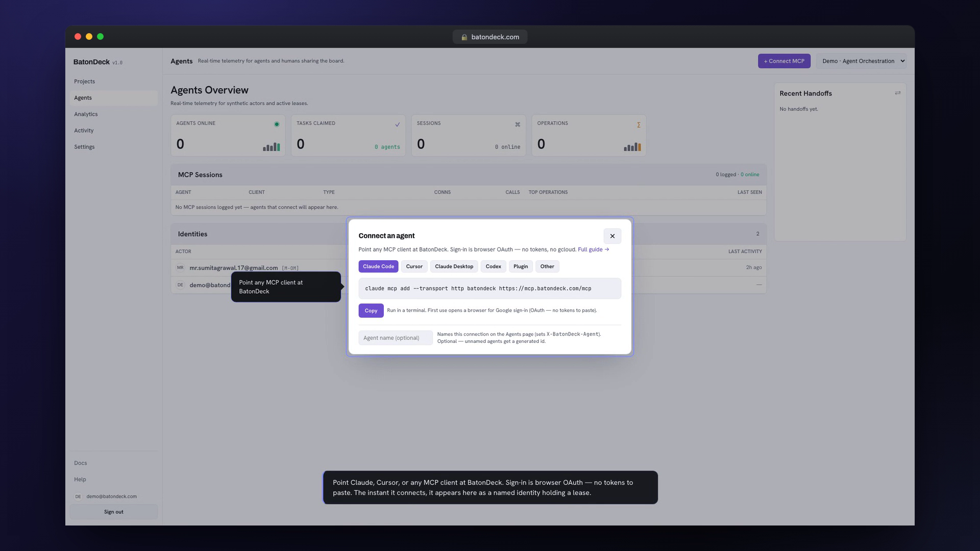
Task: Click the MR avatar in Identities
Action: [180, 268]
